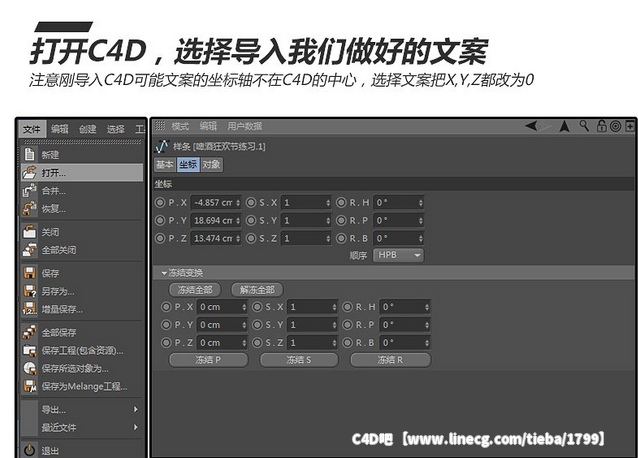Click the Close (关闭) file icon
Image resolution: width=638 pixels, height=458 pixels.
coord(29,231)
